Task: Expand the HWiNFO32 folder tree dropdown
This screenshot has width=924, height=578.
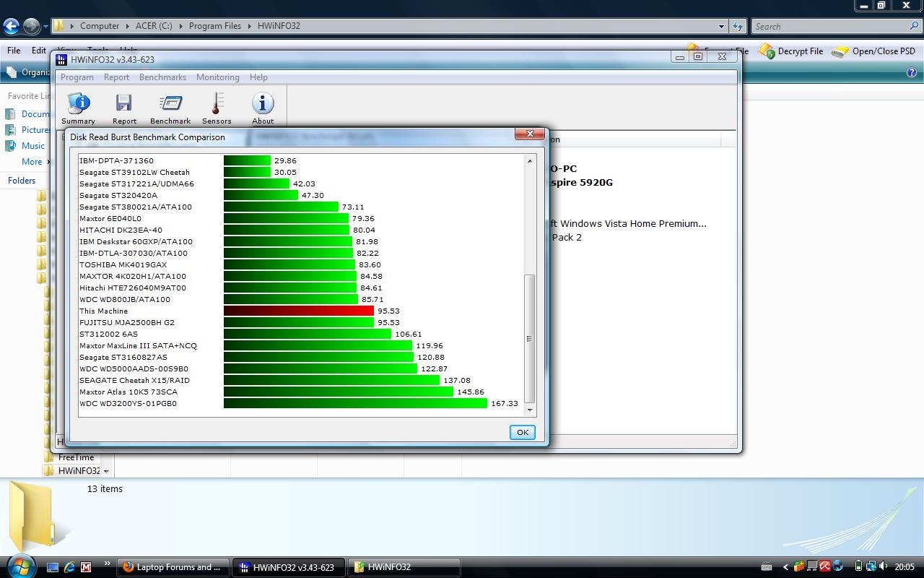Action: point(106,471)
